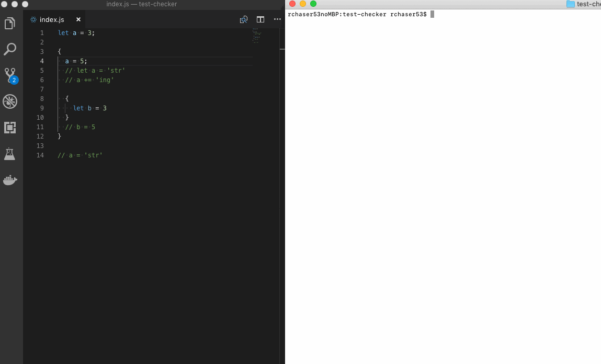The image size is (601, 364).
Task: Open the Search view
Action: pyautogui.click(x=10, y=49)
